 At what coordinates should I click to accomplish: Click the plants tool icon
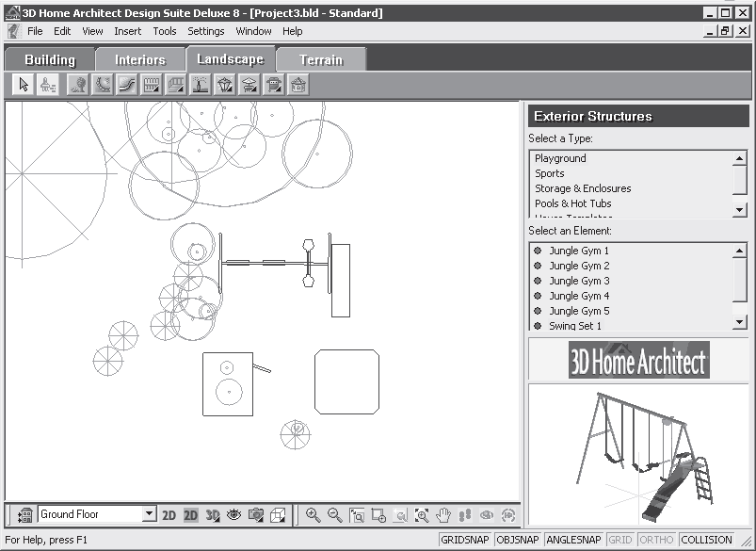click(x=78, y=85)
